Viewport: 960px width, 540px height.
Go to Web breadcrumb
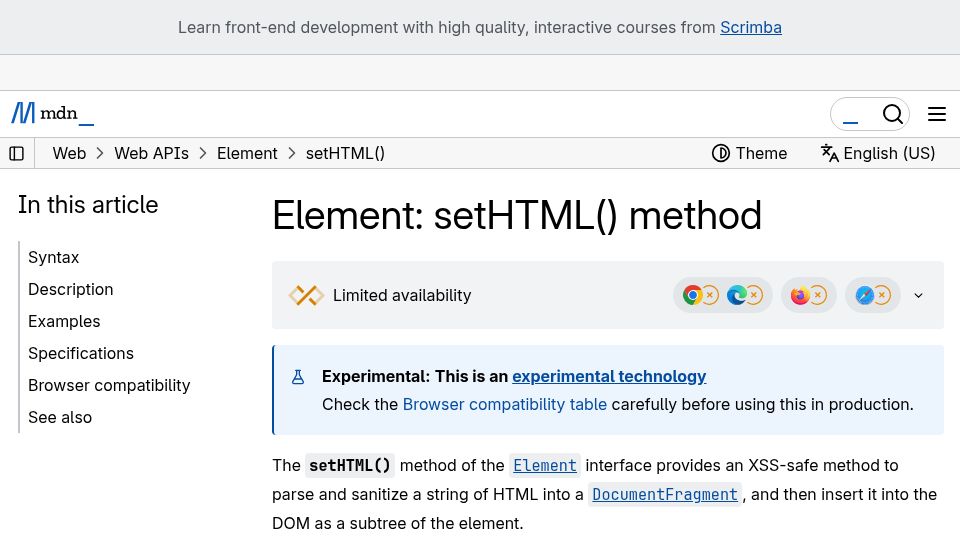[x=69, y=153]
